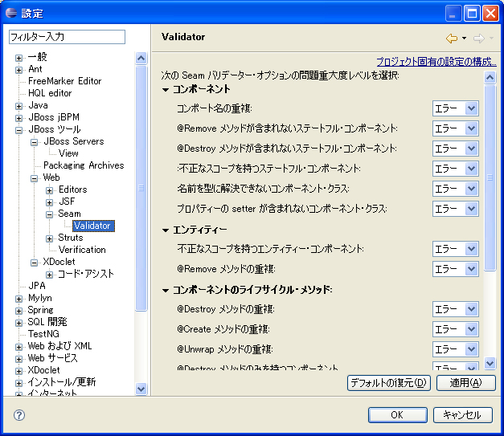Collapse the Seam tree node
Image resolution: width=504 pixels, height=436 pixels.
[49, 214]
